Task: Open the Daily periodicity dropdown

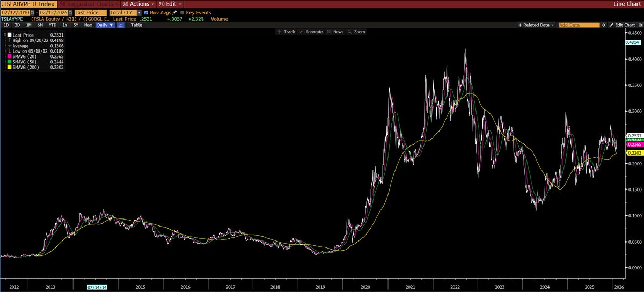Action: pos(104,25)
